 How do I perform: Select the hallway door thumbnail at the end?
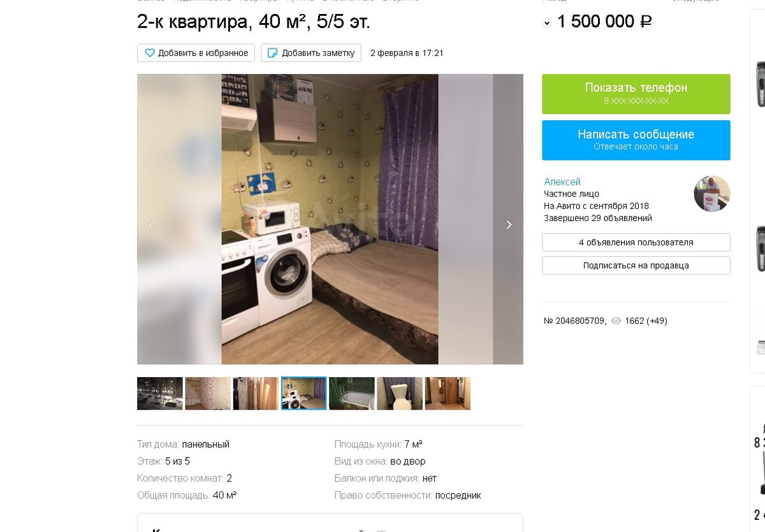(x=448, y=393)
